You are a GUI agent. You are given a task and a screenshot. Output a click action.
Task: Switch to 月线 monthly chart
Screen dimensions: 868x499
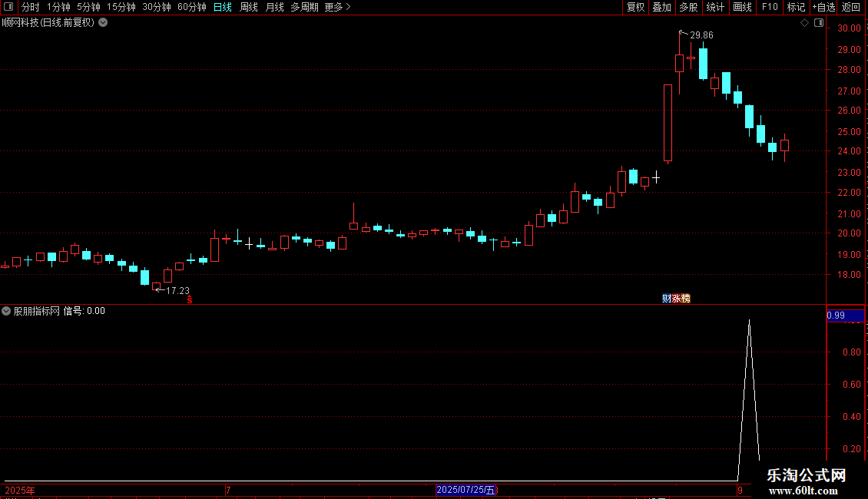274,7
